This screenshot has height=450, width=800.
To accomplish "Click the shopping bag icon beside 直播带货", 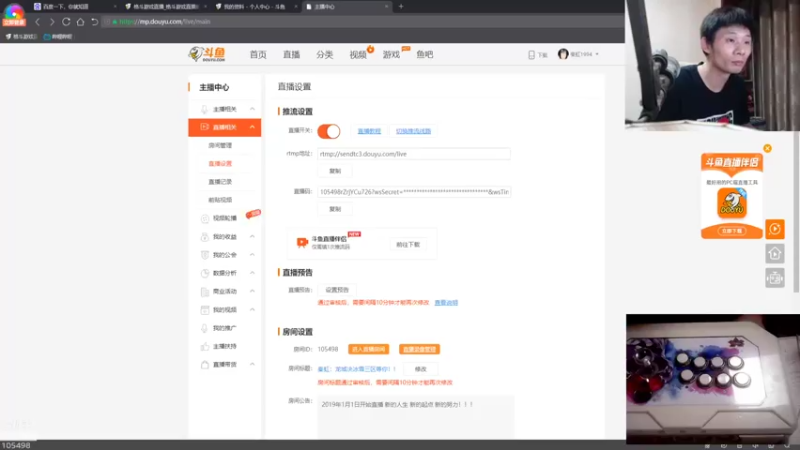I will point(205,365).
